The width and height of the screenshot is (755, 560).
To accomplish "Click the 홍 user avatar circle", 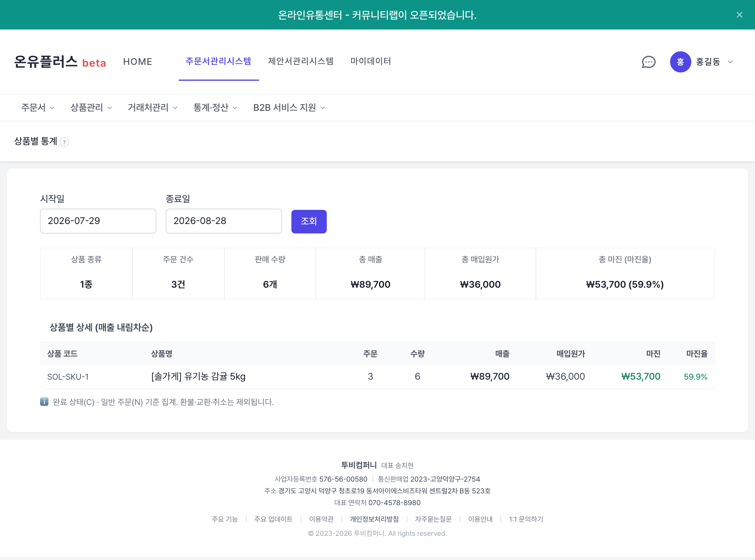I will 680,62.
